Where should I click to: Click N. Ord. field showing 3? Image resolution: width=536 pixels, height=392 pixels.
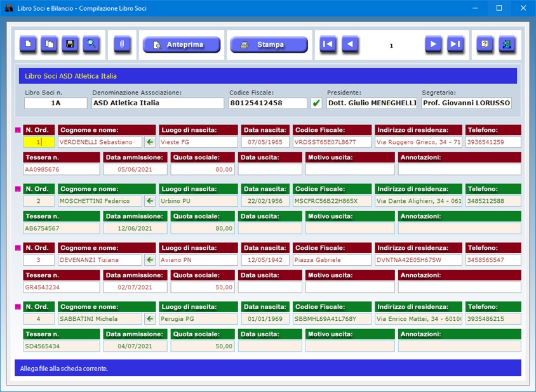[x=39, y=260]
